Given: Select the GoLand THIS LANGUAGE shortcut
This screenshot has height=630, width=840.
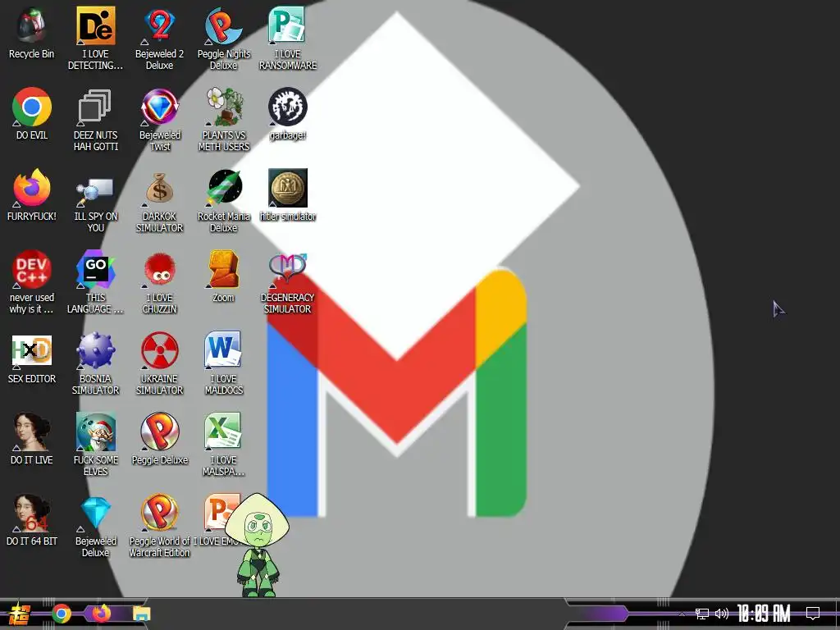Looking at the screenshot, I should tap(95, 269).
